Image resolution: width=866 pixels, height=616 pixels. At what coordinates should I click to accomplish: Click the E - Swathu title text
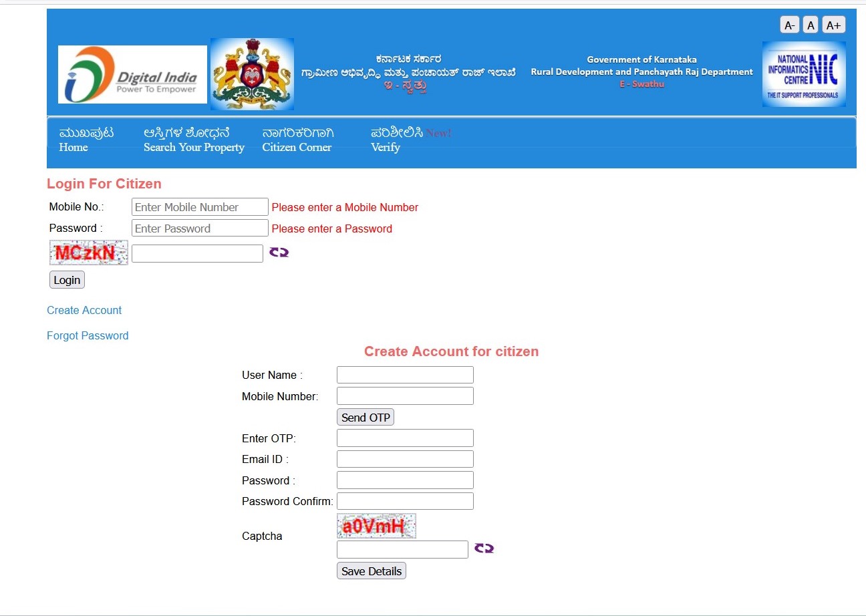(x=641, y=84)
